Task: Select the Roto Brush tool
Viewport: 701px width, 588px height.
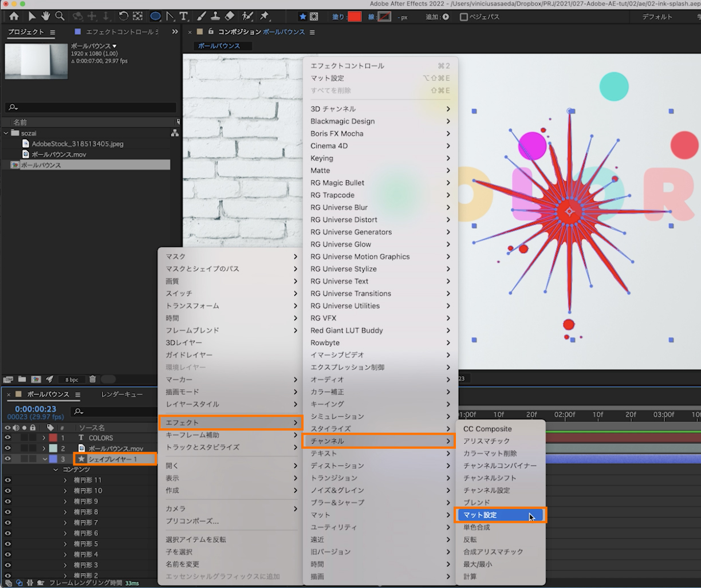Action: 247,17
